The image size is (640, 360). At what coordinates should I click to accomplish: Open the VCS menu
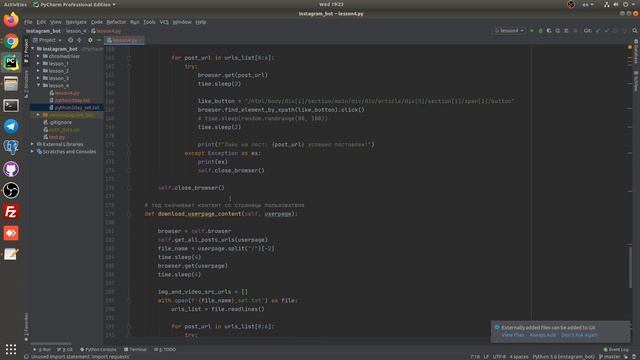pyautogui.click(x=164, y=22)
